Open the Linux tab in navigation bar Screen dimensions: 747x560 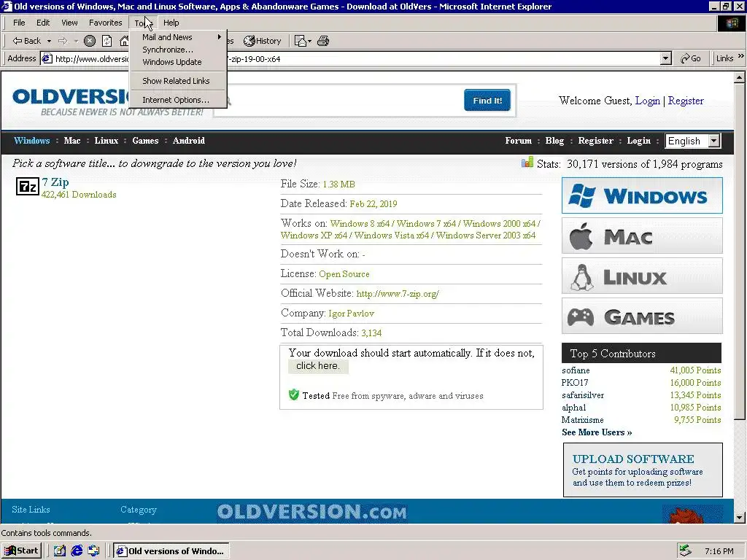(x=107, y=141)
